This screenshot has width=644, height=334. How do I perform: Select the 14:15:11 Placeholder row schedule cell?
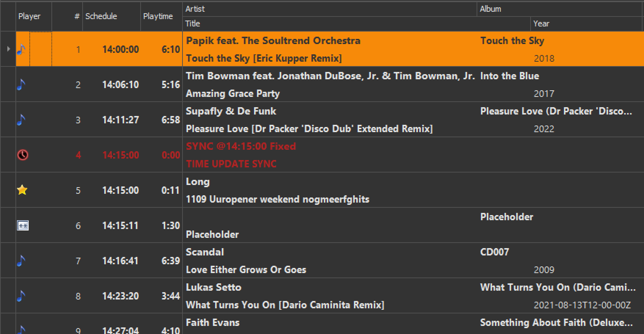coord(120,225)
